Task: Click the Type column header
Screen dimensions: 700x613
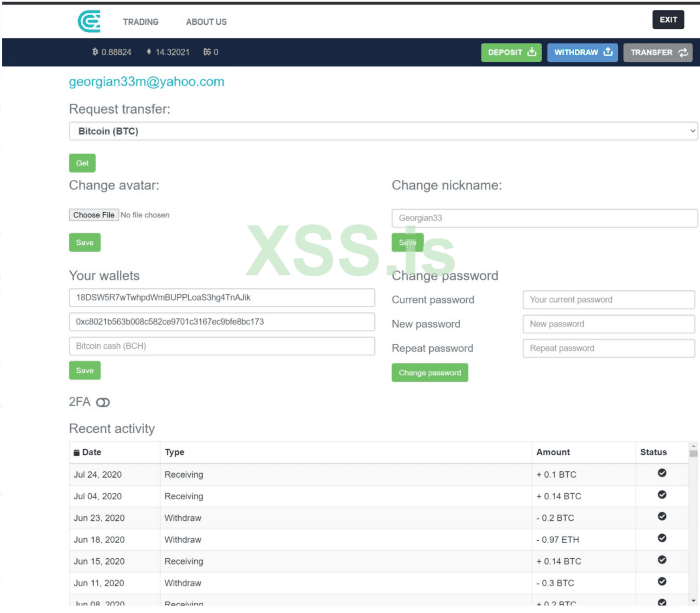Action: (346, 452)
